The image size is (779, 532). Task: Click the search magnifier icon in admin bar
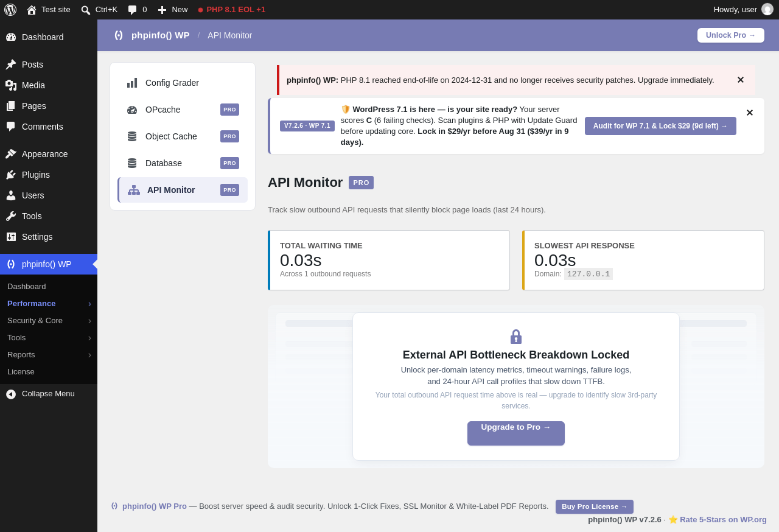86,10
